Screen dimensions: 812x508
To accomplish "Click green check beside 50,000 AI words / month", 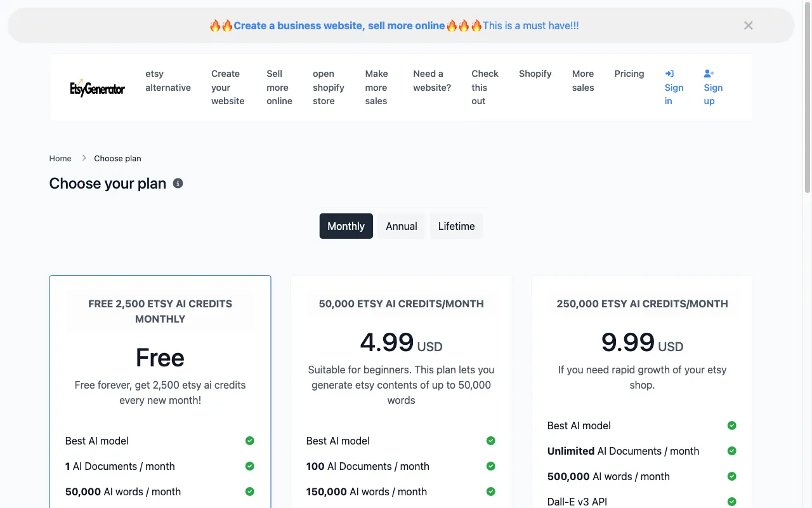I will point(250,491).
